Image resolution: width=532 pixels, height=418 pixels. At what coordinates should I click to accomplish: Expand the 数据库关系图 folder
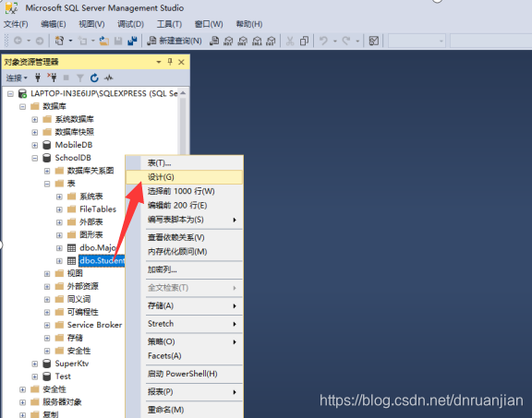[x=47, y=171]
